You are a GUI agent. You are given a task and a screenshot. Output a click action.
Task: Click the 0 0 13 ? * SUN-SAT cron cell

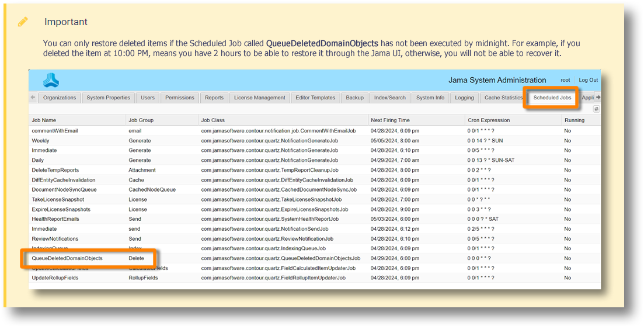[x=491, y=160]
